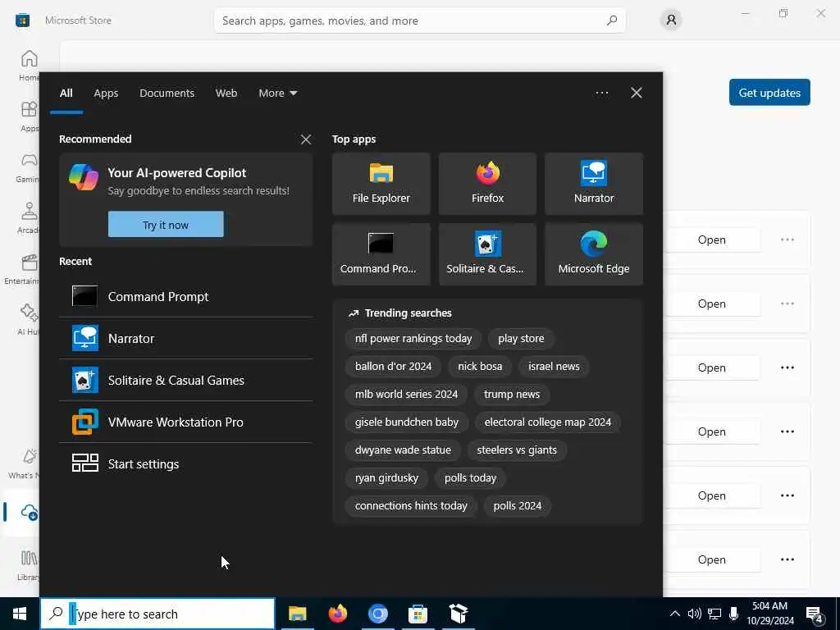Show hidden system tray icons
The height and width of the screenshot is (630, 840).
[675, 614]
